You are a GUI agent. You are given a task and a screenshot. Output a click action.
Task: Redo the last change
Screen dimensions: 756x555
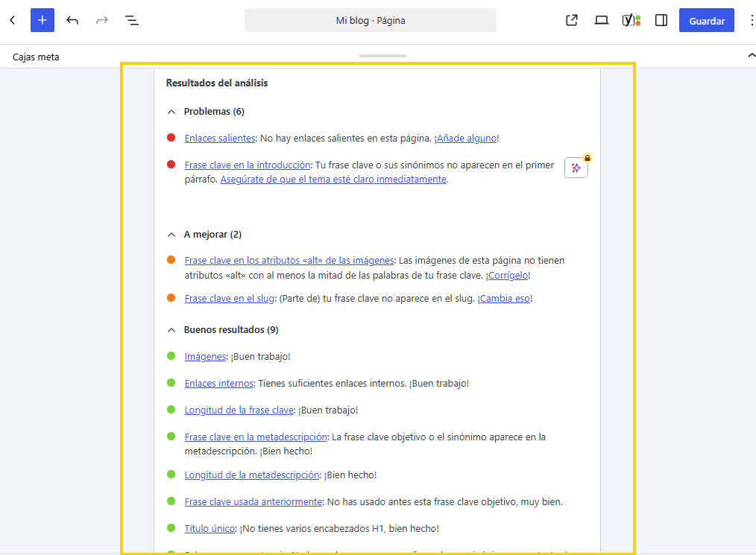pyautogui.click(x=102, y=20)
